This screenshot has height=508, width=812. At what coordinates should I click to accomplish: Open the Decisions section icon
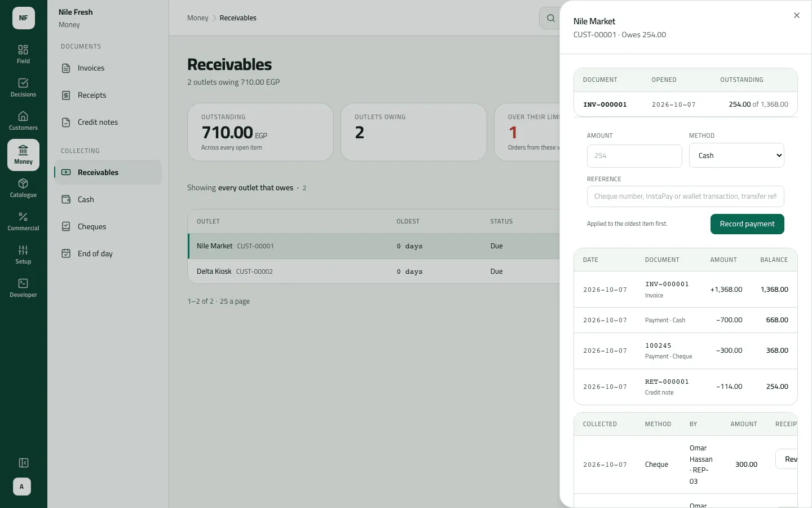click(x=23, y=87)
